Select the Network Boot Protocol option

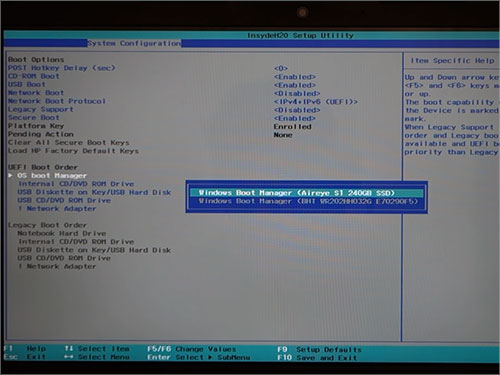(57, 101)
